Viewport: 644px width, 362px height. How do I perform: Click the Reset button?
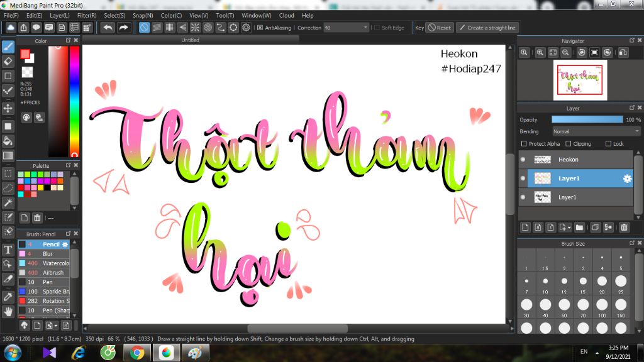pos(440,28)
